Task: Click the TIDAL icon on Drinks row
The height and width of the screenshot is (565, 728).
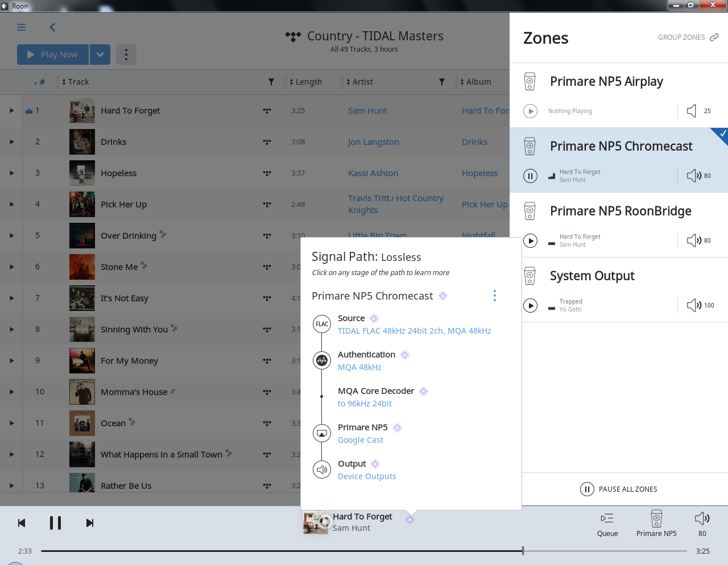Action: click(267, 142)
